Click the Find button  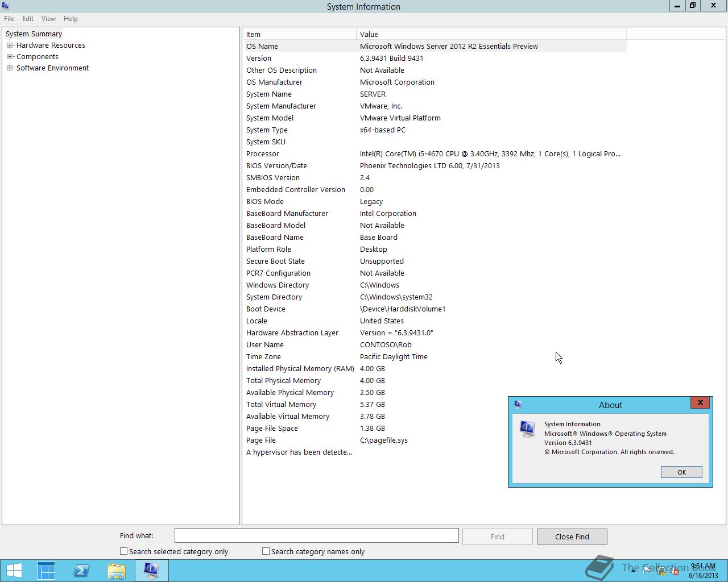[x=497, y=537]
